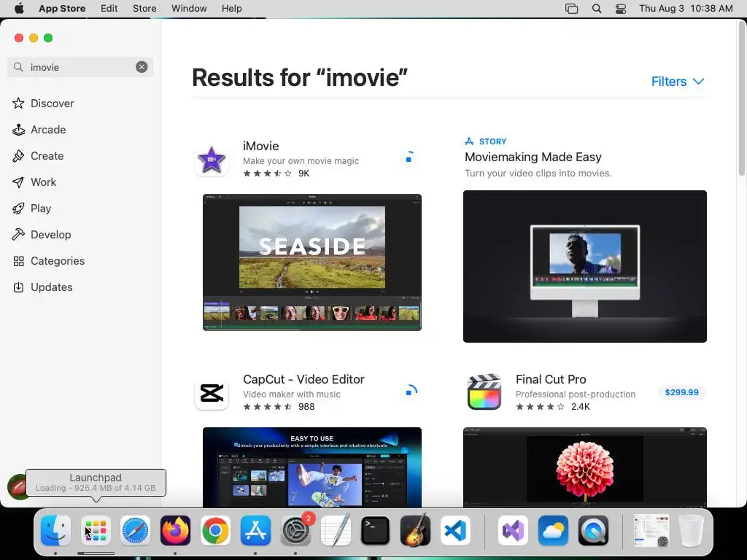This screenshot has height=560, width=747.
Task: Open Visual Studio Code from Dock
Action: (455, 531)
